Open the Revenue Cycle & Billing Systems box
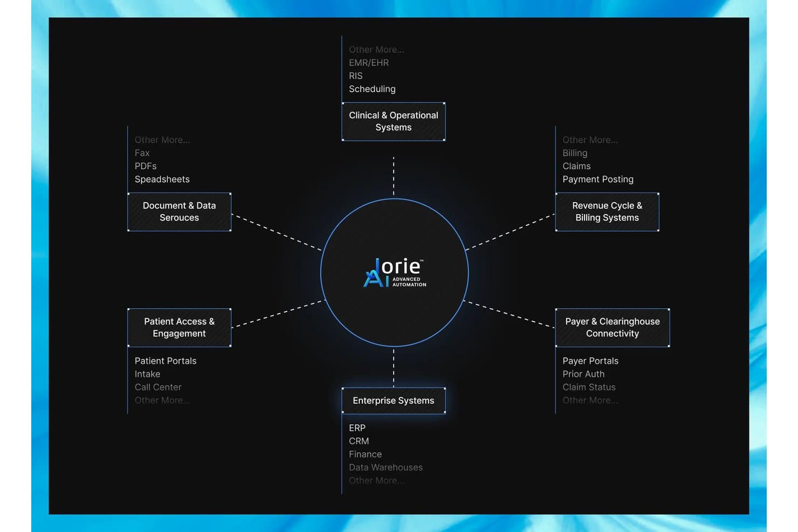 pos(607,212)
